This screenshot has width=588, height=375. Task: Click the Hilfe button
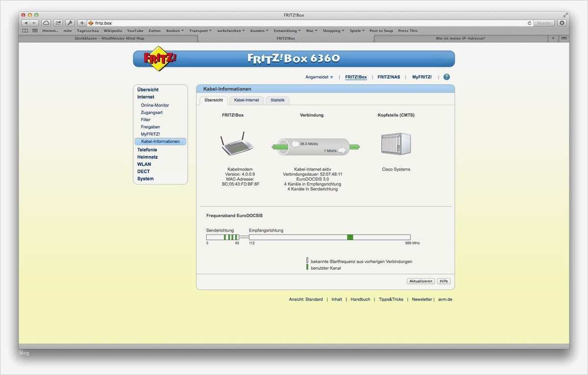tap(443, 281)
